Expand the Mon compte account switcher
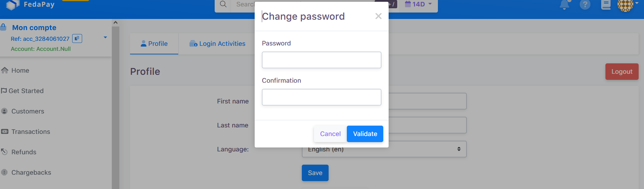This screenshot has height=189, width=644. (x=105, y=37)
